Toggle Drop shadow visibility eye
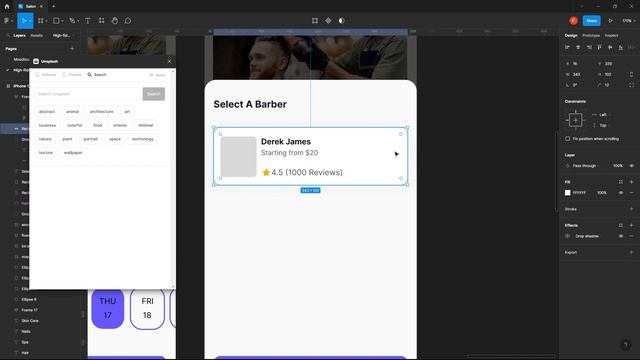Screen dimensions: 640x360 pos(621,236)
